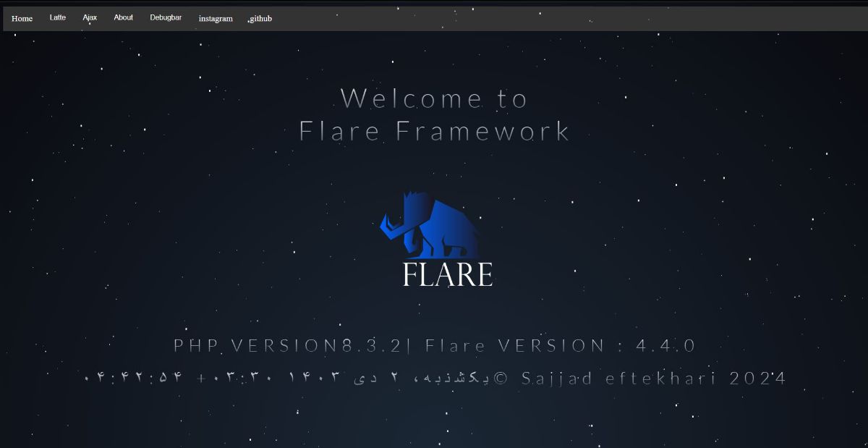Click the "Flare Framework" heading text
868x448 pixels.
[435, 132]
